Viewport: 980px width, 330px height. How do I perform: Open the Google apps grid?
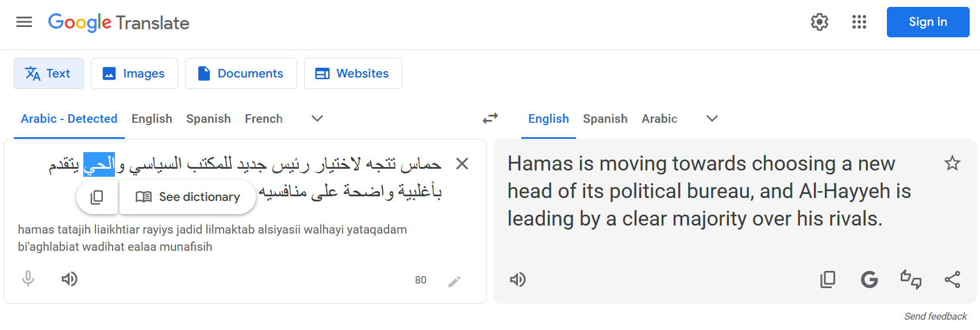859,22
